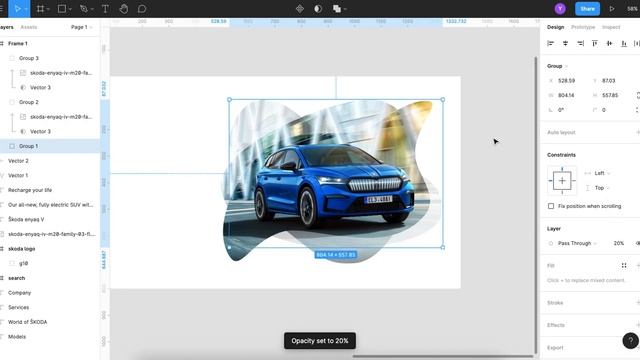Click the Align bottom icon

point(624,43)
